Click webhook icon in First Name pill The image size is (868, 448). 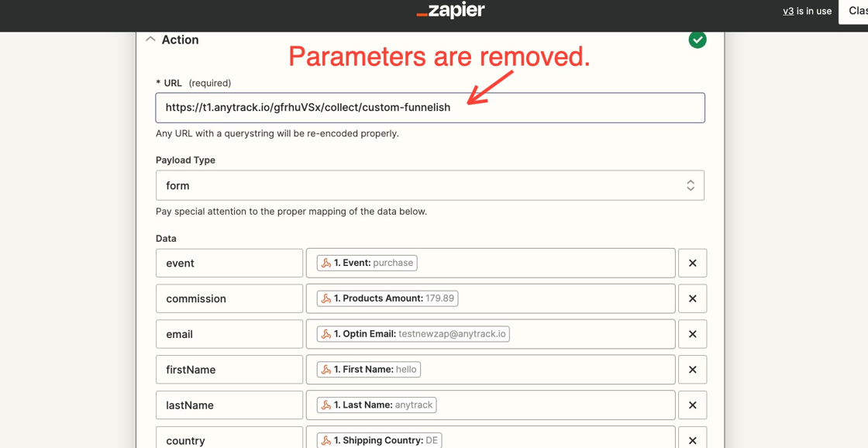pyautogui.click(x=326, y=370)
